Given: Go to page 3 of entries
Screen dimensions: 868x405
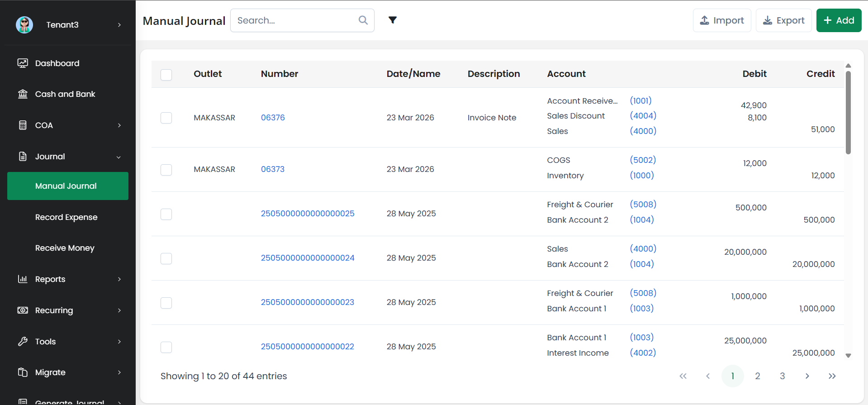Looking at the screenshot, I should 783,376.
